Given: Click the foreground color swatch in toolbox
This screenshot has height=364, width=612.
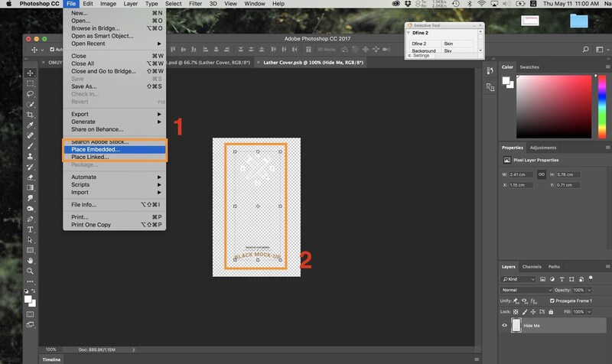Looking at the screenshot, I should (28, 300).
